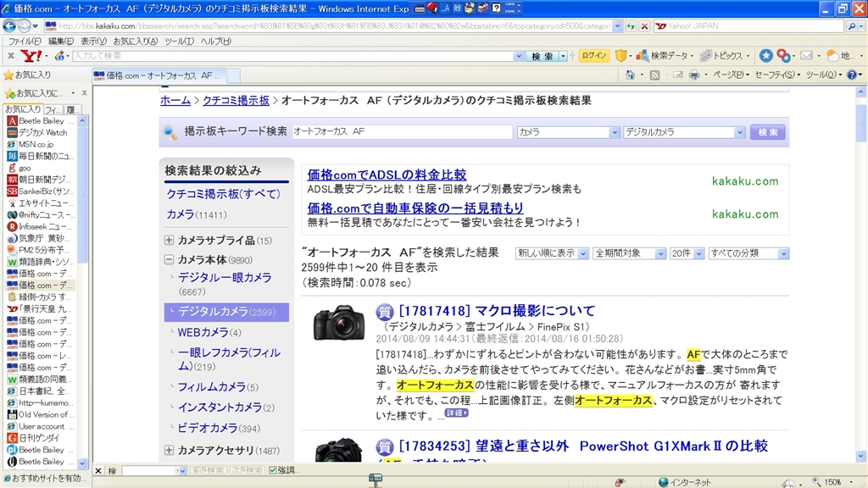
Task: Click the 掲示板キーワード検索 text field
Action: pyautogui.click(x=402, y=131)
